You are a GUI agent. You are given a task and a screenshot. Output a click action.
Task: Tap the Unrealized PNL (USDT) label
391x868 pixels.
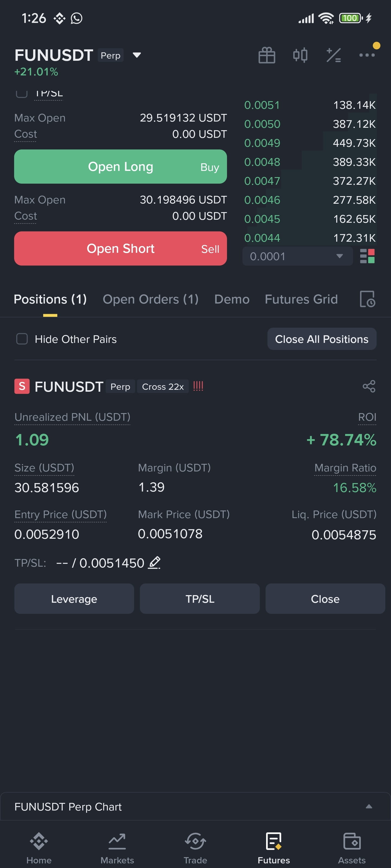(x=72, y=417)
